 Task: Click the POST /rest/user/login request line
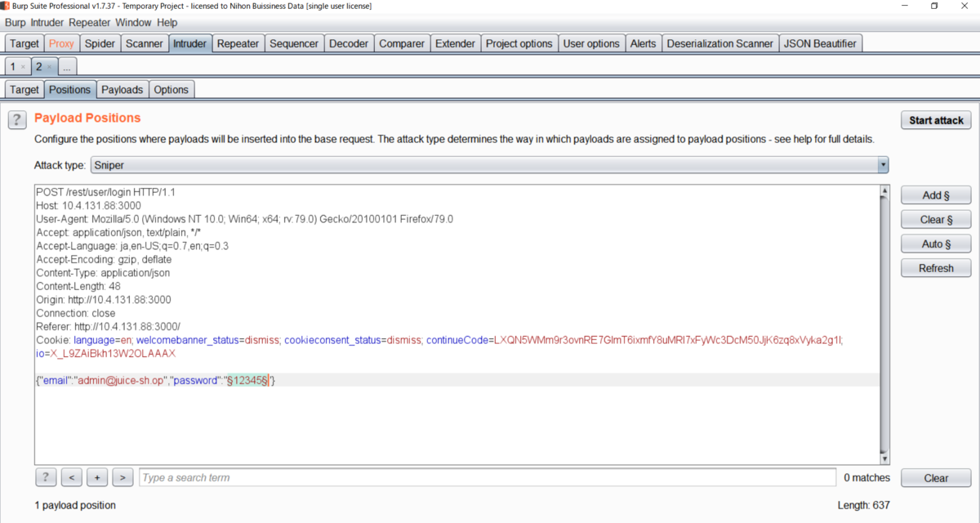click(x=106, y=192)
